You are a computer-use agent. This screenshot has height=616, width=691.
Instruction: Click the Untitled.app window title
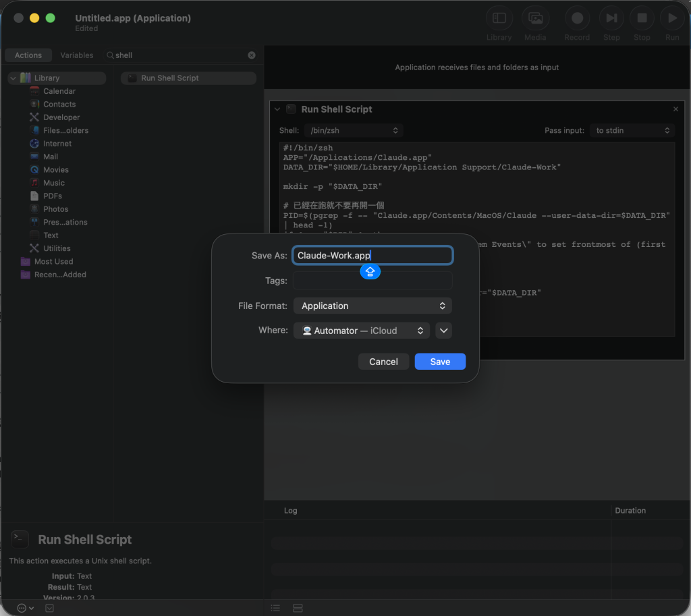133,18
